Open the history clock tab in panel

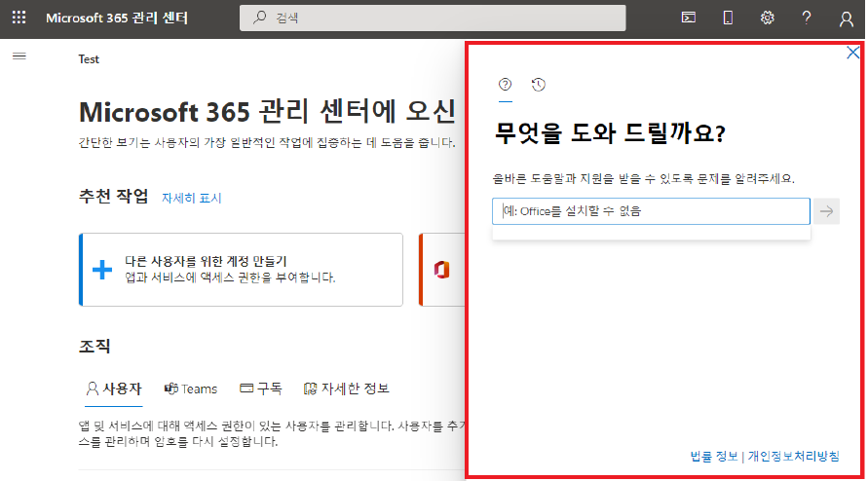(x=538, y=85)
